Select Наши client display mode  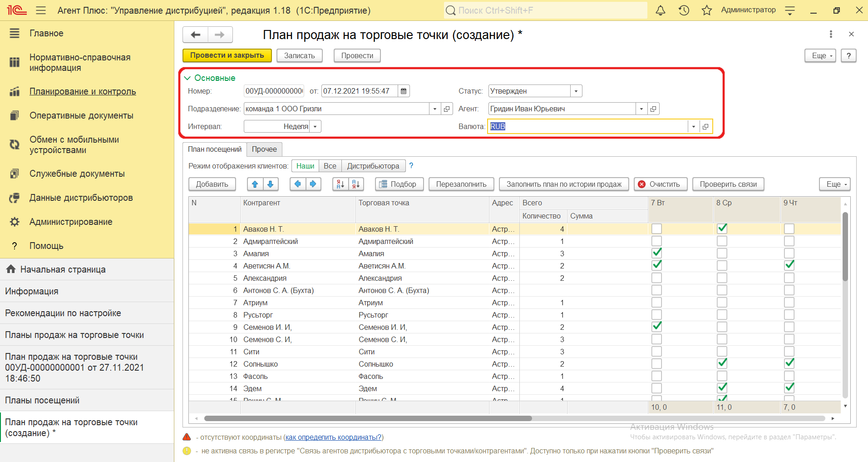click(x=305, y=166)
